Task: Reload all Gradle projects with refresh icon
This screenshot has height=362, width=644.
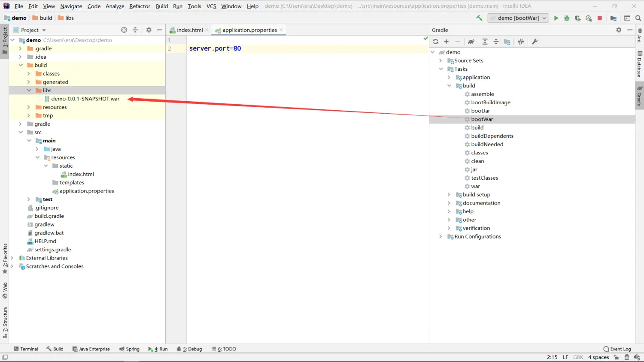Action: click(436, 42)
